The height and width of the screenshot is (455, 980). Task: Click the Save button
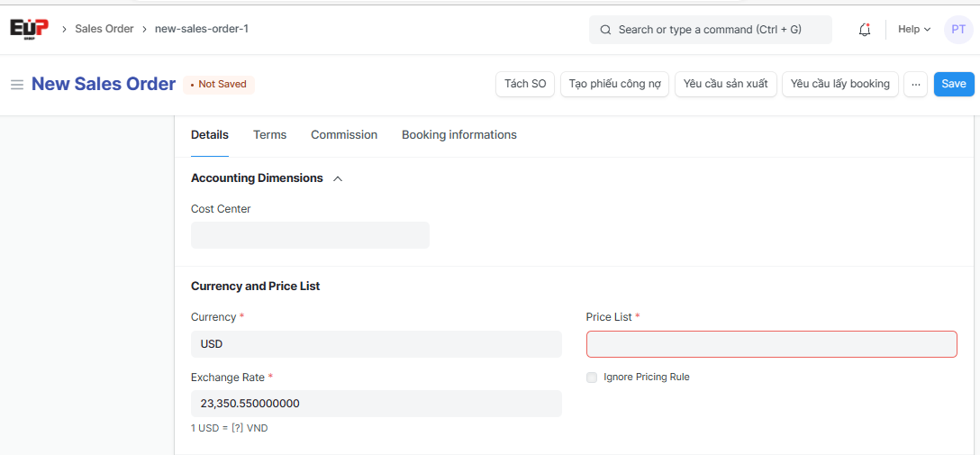tap(953, 84)
